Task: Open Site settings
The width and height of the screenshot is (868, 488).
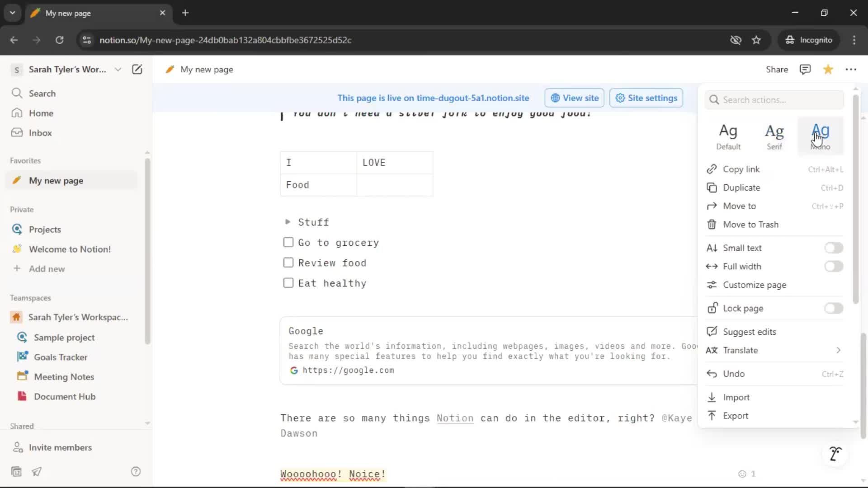Action: pyautogui.click(x=646, y=98)
